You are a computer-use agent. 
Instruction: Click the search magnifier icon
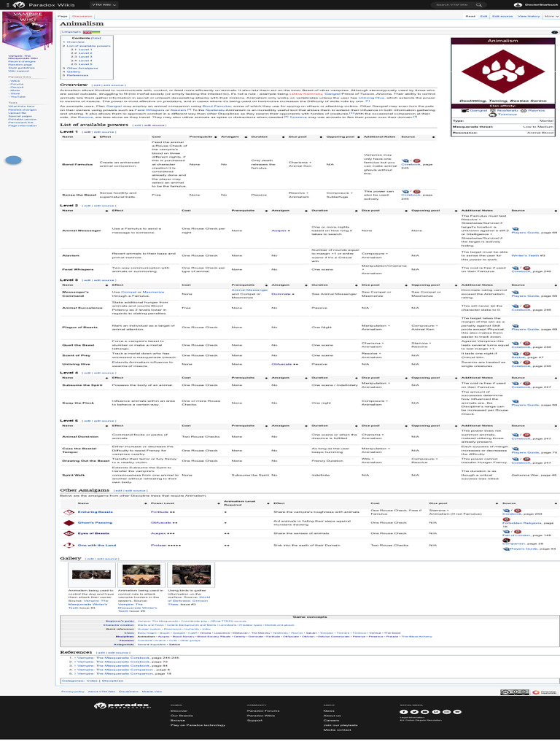tap(478, 5)
